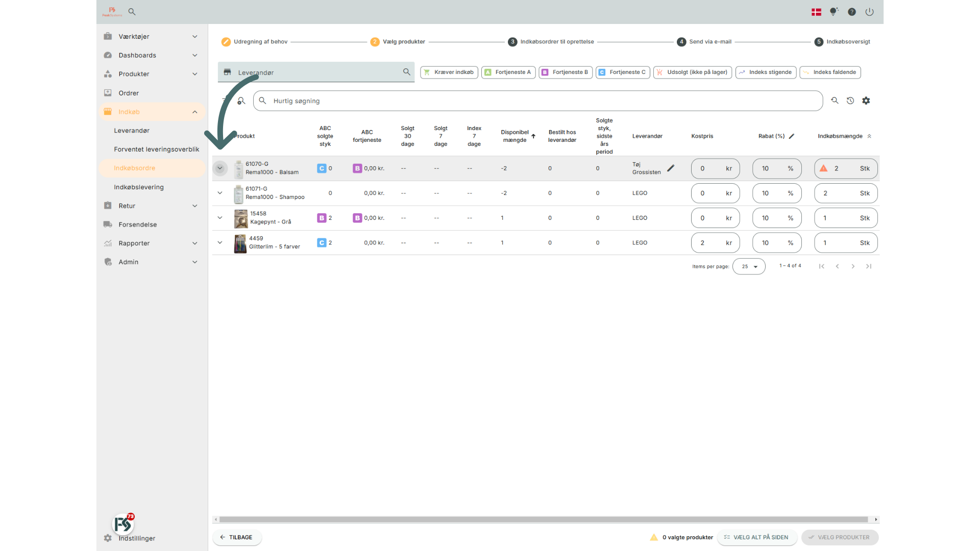Click the Tilbage button
Viewport: 980px width, 551px height.
point(237,537)
